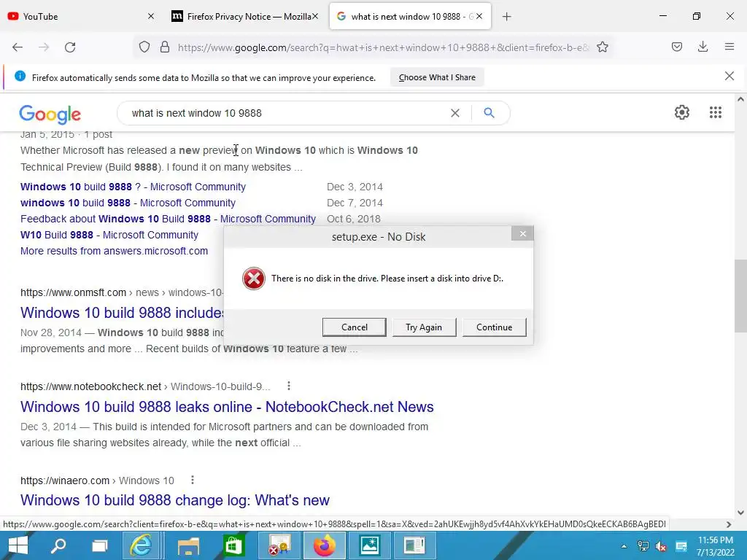Open more options for notebookcheck.net result
The width and height of the screenshot is (747, 560).
pos(289,386)
